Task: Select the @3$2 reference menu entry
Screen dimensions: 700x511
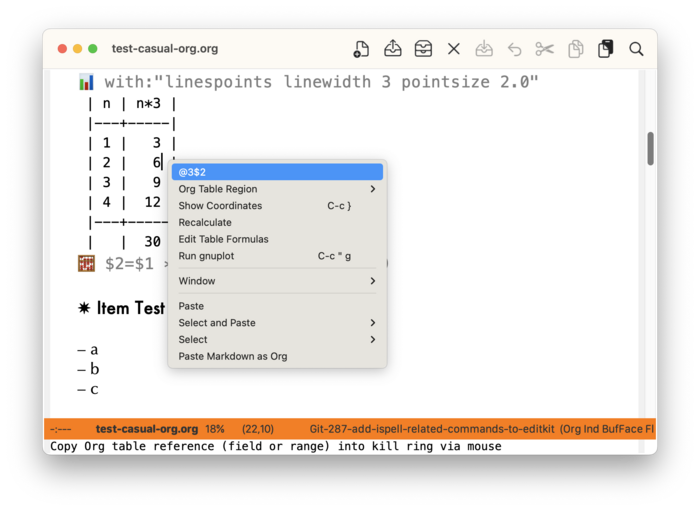Action: (x=277, y=172)
